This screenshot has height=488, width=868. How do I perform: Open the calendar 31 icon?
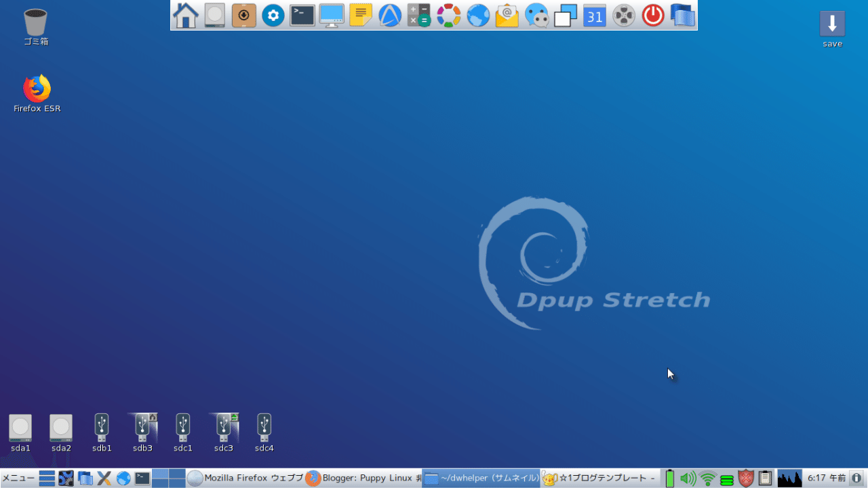595,15
